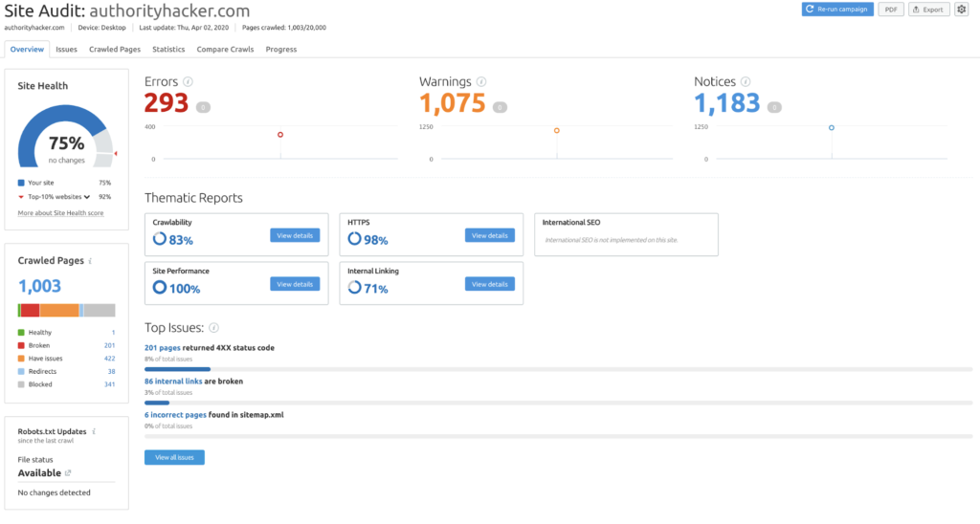Click the Site Health 75% gauge
The width and height of the screenshot is (980, 524).
[x=66, y=136]
